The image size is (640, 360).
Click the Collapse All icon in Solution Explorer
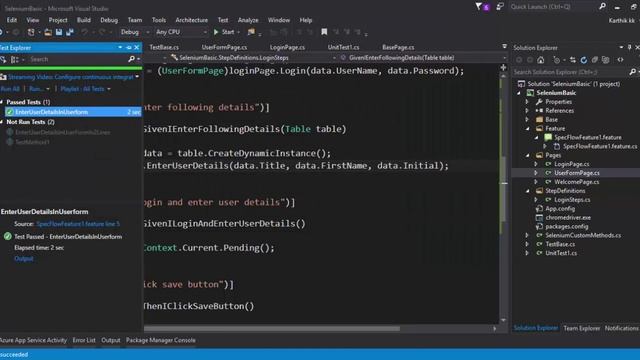(595, 60)
